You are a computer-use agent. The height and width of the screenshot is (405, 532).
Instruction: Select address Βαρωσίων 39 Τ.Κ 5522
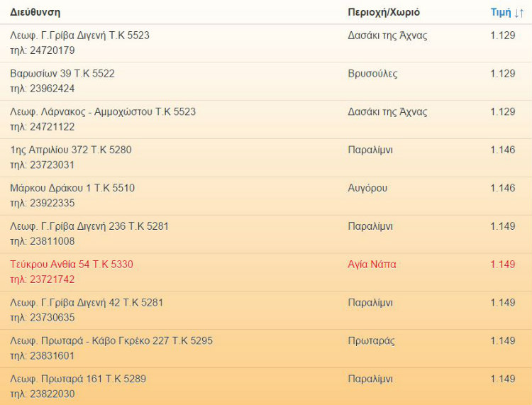tap(62, 74)
